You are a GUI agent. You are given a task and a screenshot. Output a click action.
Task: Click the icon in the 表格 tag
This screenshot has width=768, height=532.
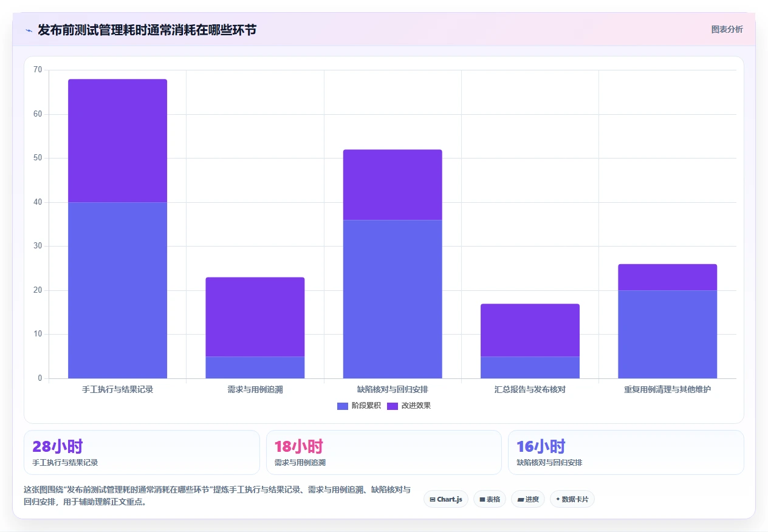click(482, 499)
